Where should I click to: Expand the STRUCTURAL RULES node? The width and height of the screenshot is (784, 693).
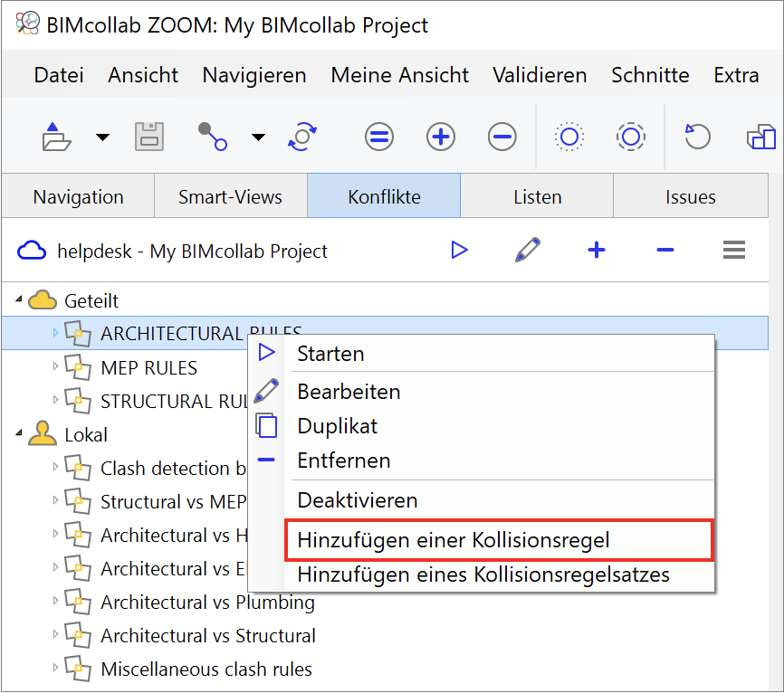pyautogui.click(x=55, y=400)
